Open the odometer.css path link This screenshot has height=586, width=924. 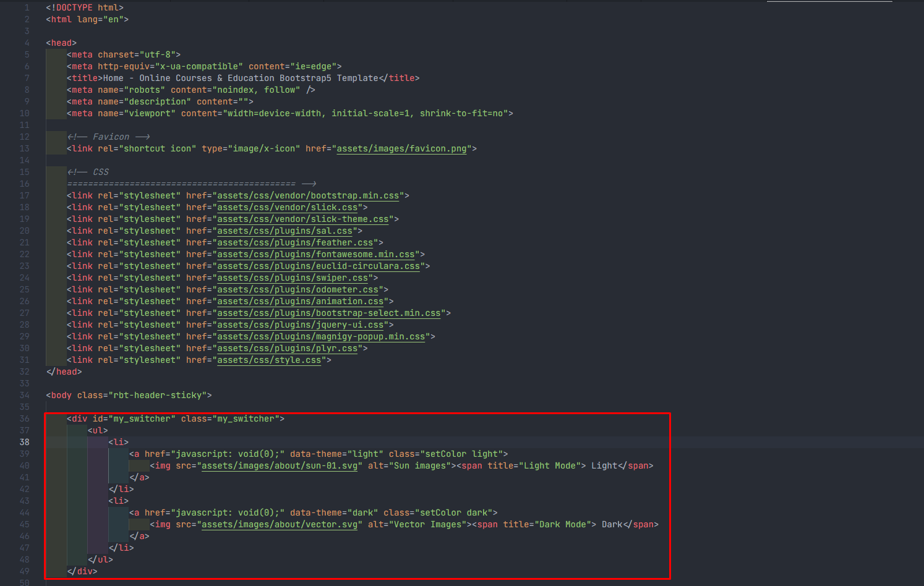click(x=297, y=290)
